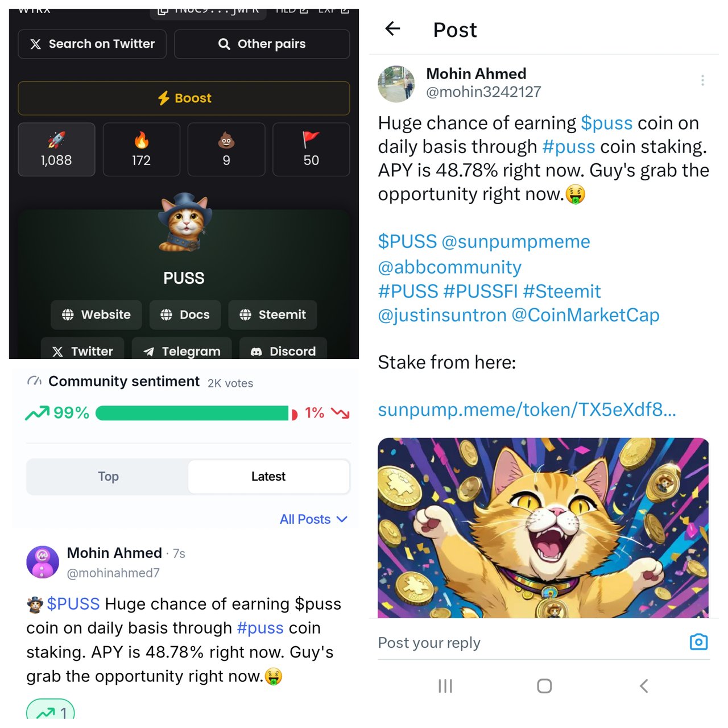Tap the camera icon in reply bar
Screen dimensions: 728x728
[698, 642]
